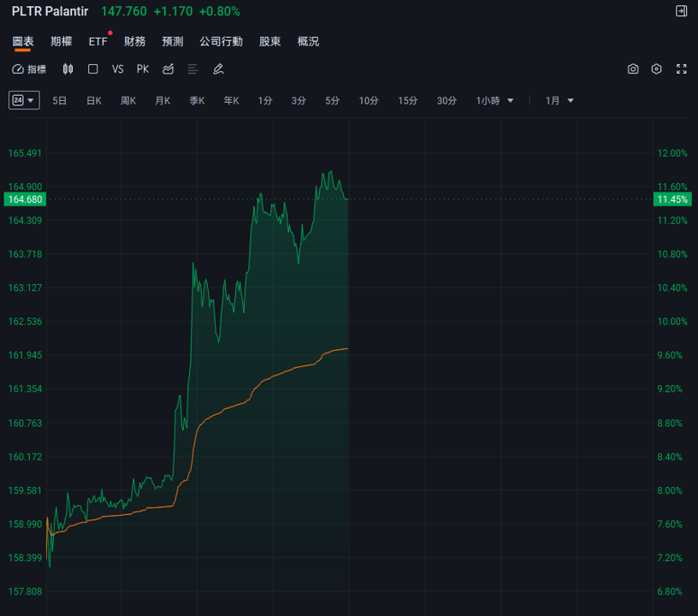Take a chart snapshot with camera icon
The width and height of the screenshot is (698, 616).
click(633, 69)
